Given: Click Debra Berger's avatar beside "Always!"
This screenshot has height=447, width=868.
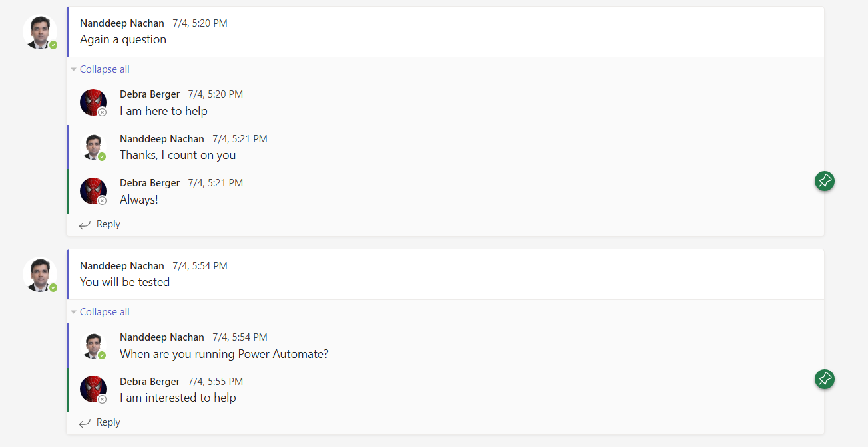Looking at the screenshot, I should coord(93,191).
